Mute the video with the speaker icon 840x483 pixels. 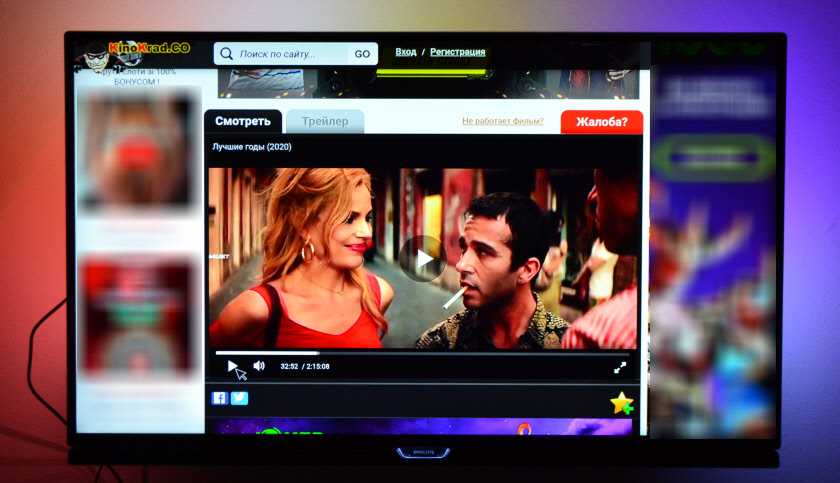(259, 366)
